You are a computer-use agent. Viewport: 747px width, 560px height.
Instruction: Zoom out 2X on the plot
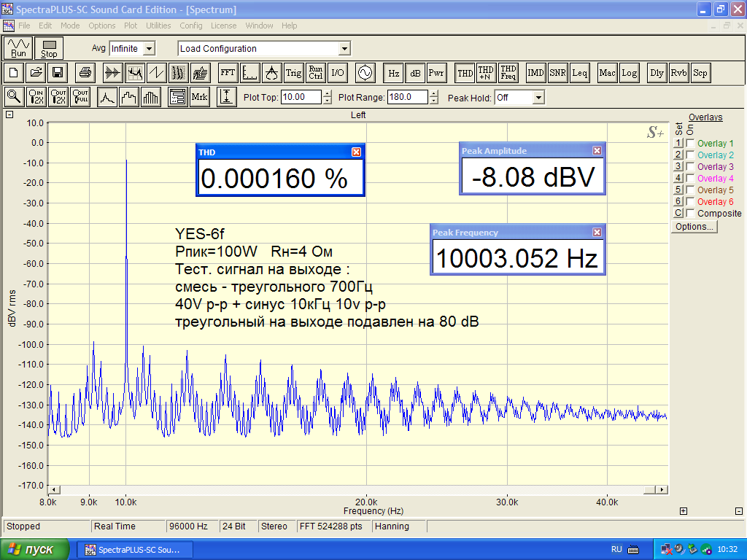click(x=58, y=97)
